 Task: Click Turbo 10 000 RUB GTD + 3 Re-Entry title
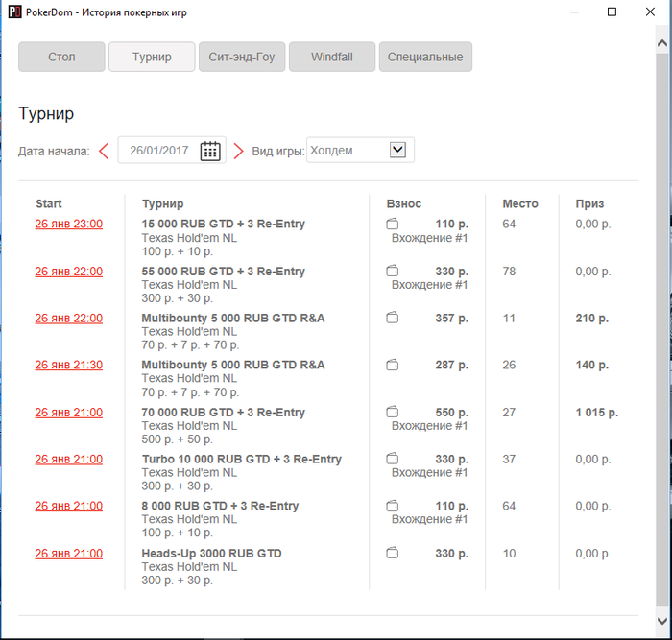pos(242,459)
